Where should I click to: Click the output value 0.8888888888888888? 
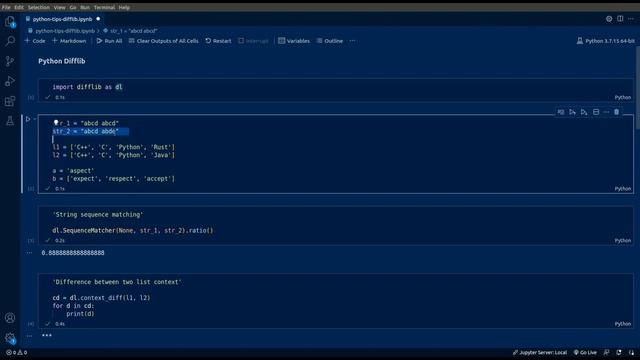click(x=73, y=253)
